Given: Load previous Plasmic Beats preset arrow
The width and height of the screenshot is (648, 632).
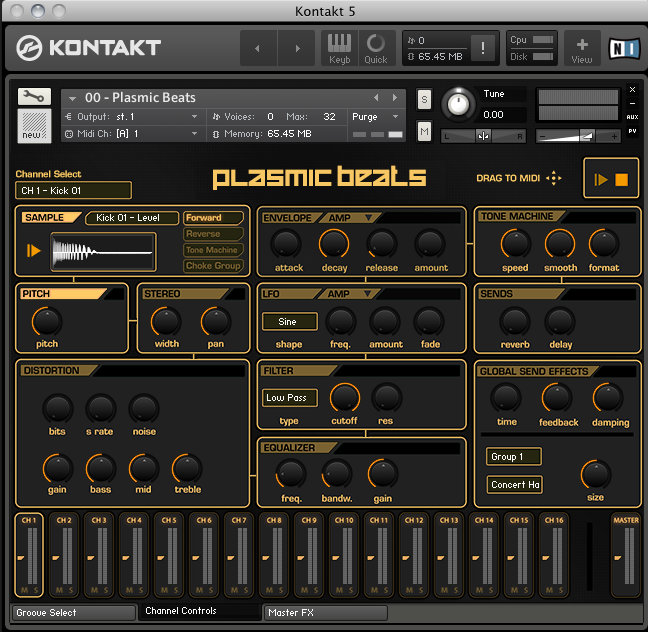Looking at the screenshot, I should point(376,98).
